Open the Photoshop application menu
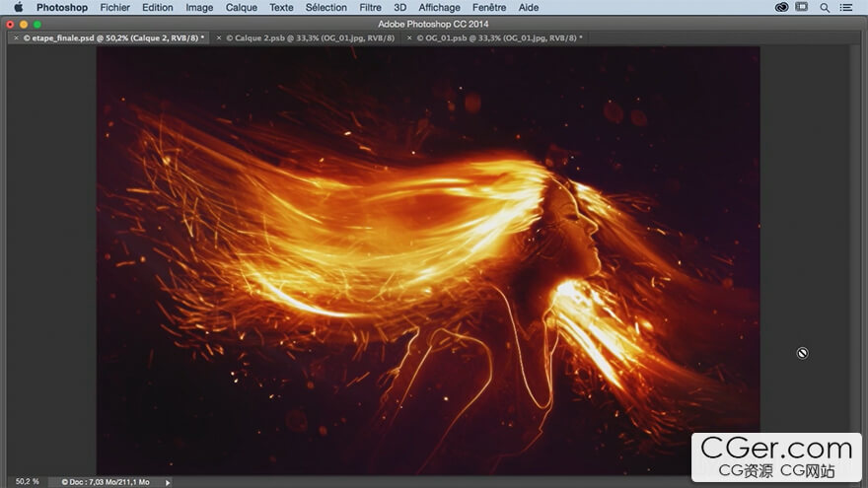Viewport: 868px width, 488px height. click(62, 7)
